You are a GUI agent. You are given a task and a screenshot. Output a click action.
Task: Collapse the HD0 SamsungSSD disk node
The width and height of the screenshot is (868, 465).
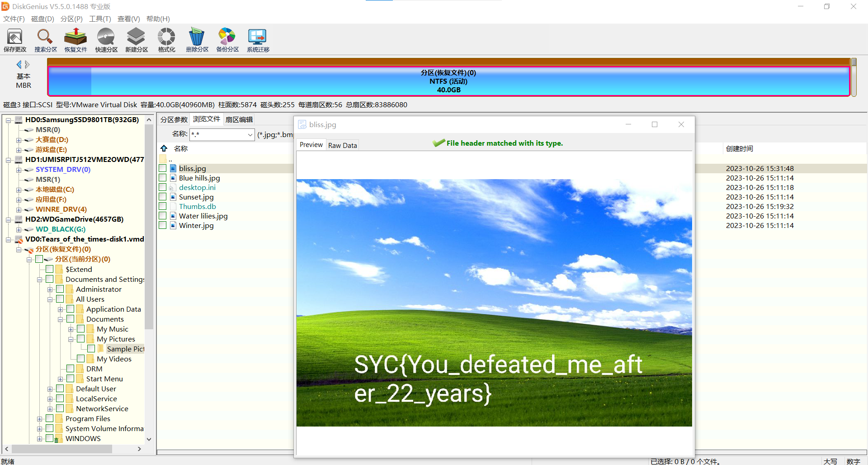click(8, 120)
